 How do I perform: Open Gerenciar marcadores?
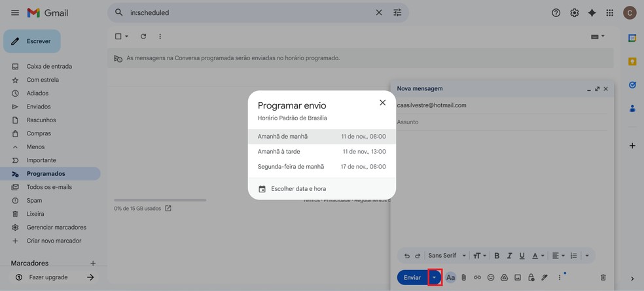pos(56,227)
